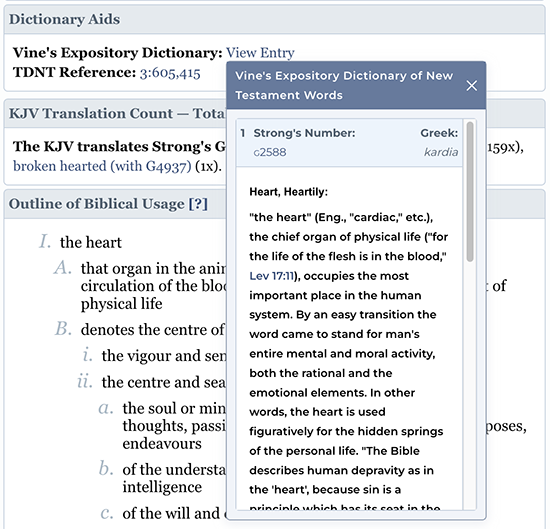Click the 'TDNT Reference:' label
The height and width of the screenshot is (529, 550).
point(74,73)
